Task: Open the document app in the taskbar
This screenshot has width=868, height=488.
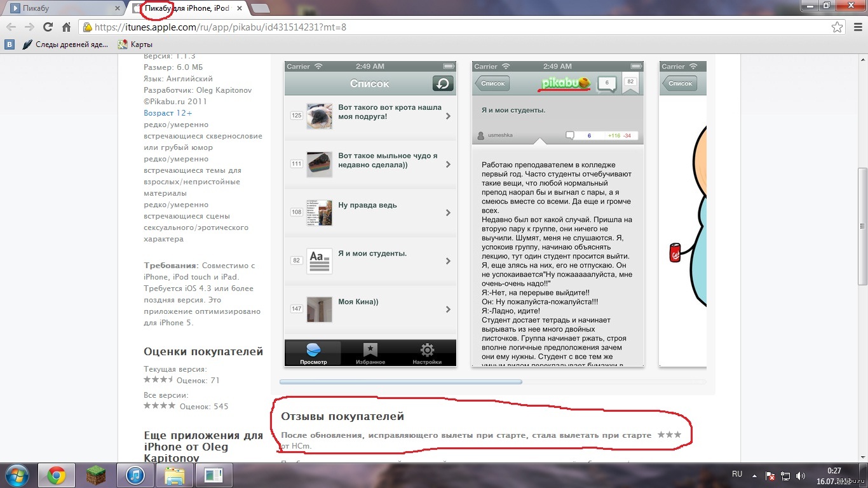Action: click(214, 475)
